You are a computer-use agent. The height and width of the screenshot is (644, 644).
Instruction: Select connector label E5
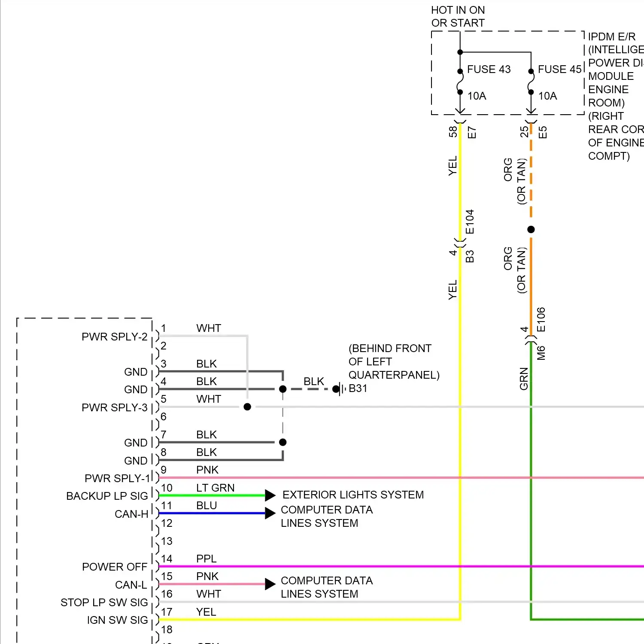(543, 132)
